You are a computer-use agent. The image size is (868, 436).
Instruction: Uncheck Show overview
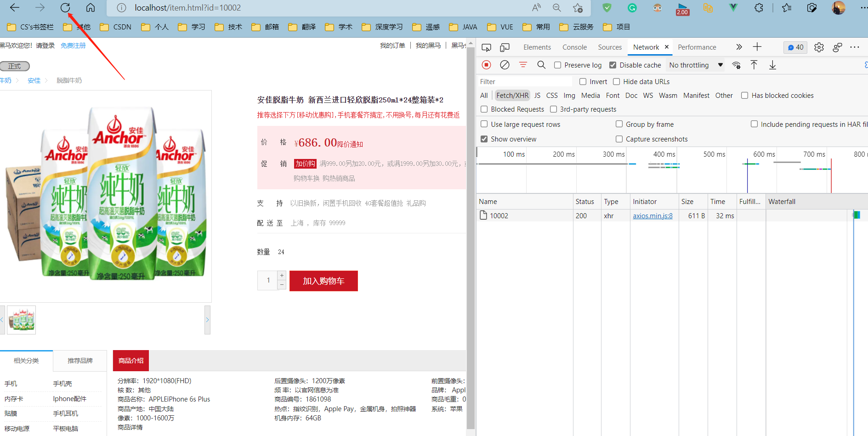tap(484, 139)
